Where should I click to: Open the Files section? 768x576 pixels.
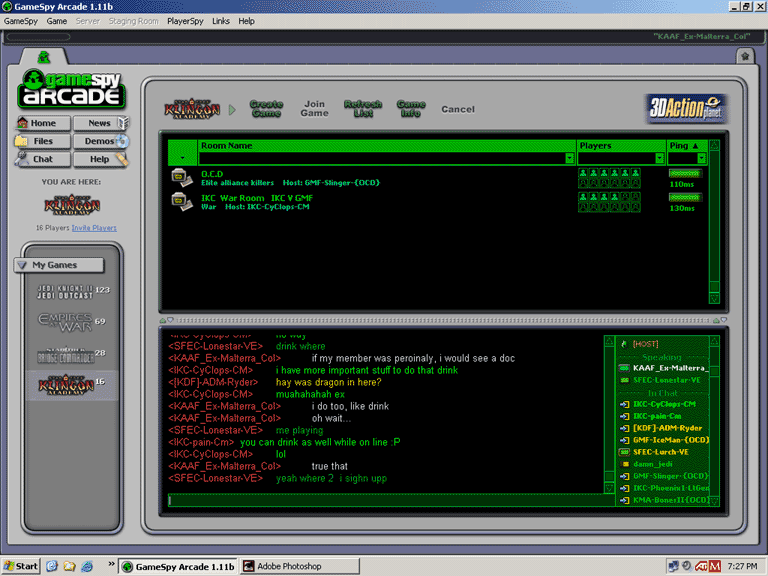click(x=43, y=141)
